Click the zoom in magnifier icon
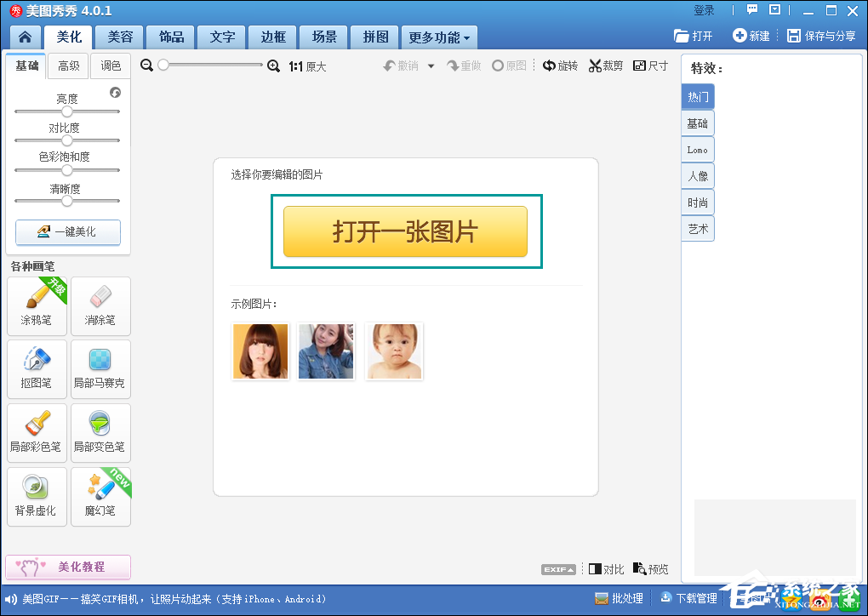868x616 pixels. 273,66
